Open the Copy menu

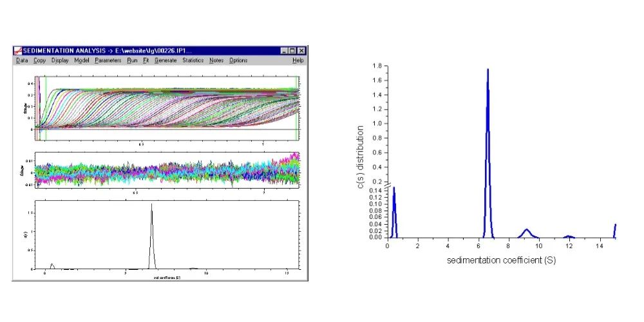(39, 61)
